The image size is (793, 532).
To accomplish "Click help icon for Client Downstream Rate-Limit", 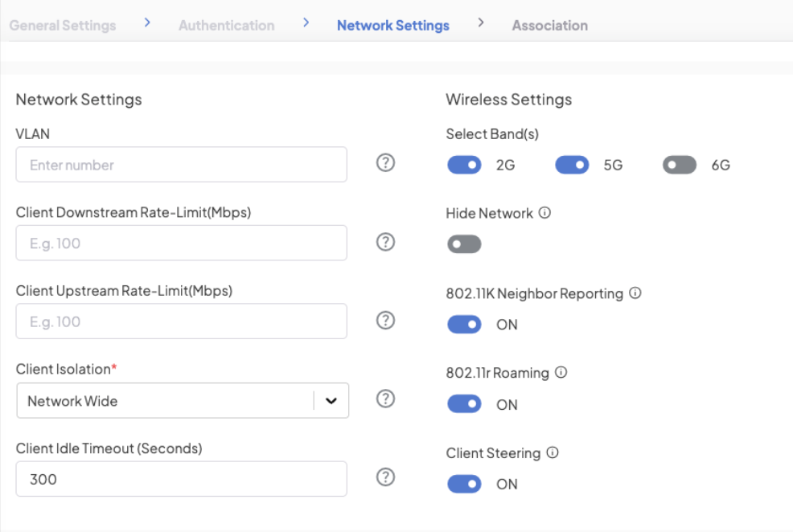I will point(385,242).
